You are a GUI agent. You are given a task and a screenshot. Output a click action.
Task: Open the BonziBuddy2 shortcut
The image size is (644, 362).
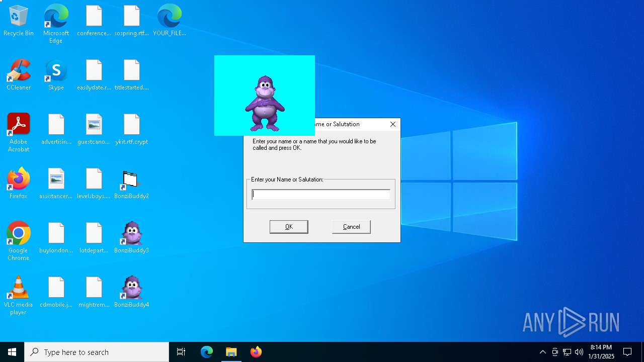(132, 184)
